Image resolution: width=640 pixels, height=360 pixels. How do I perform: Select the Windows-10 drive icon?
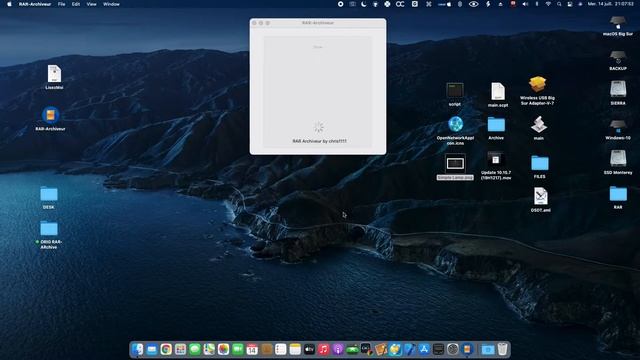click(x=618, y=127)
